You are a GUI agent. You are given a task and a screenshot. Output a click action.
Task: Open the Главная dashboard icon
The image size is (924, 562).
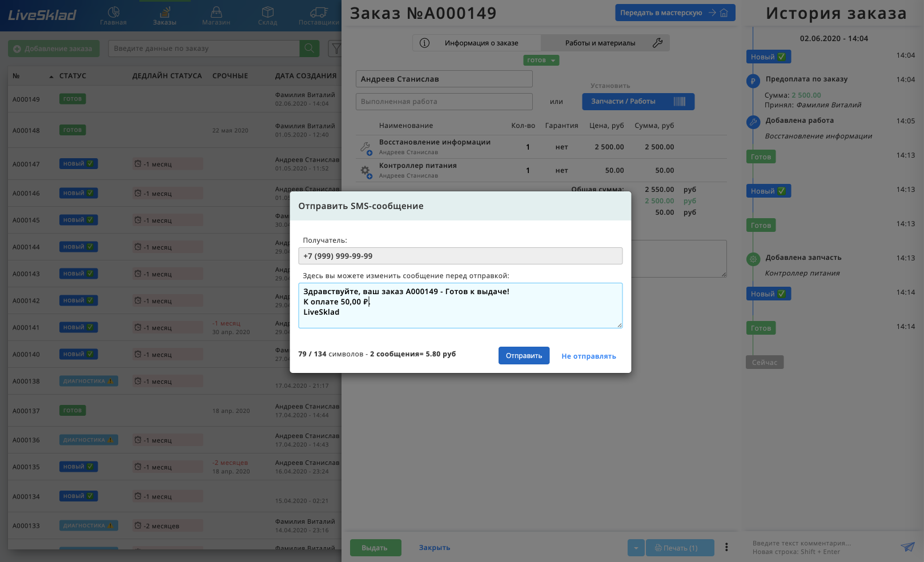point(113,11)
